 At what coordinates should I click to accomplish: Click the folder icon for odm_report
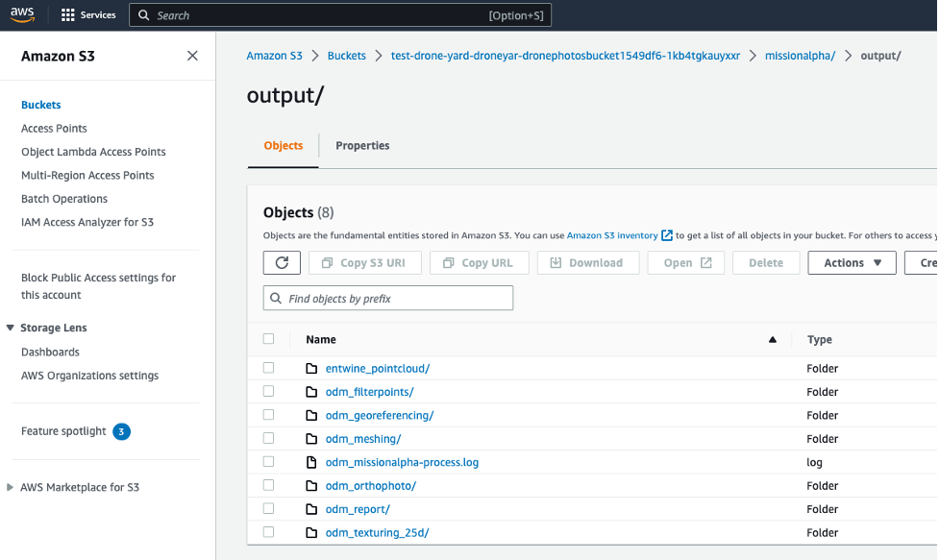click(x=311, y=509)
